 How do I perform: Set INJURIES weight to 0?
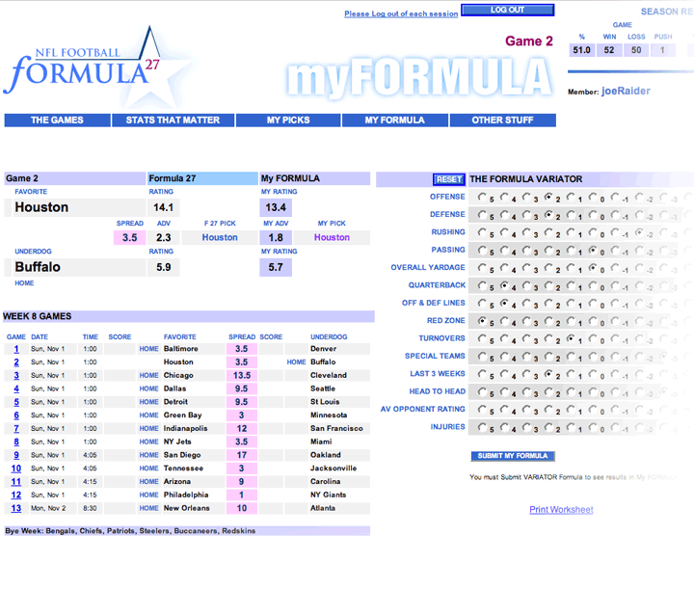[593, 427]
